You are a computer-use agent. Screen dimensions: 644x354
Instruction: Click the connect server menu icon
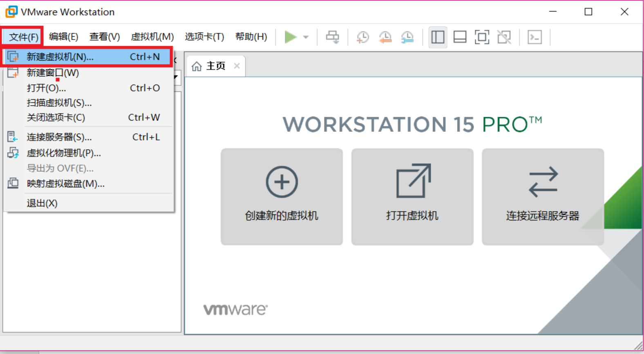point(13,137)
